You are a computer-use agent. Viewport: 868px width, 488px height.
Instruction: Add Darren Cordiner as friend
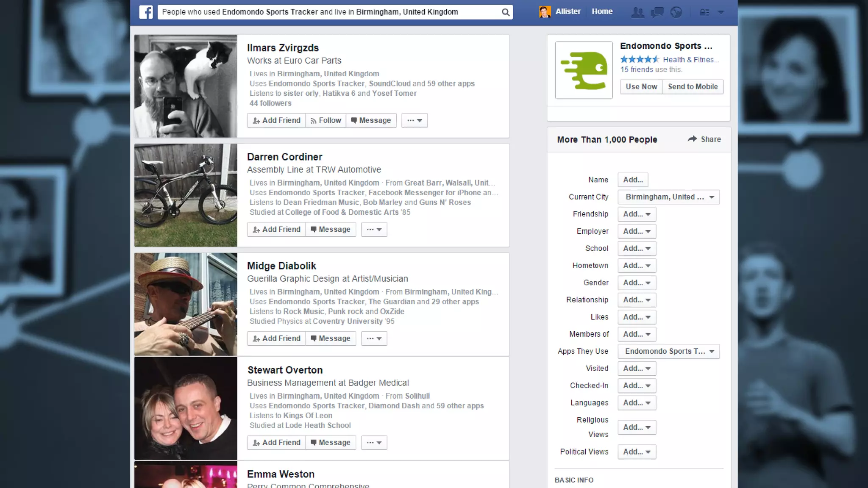tap(276, 229)
